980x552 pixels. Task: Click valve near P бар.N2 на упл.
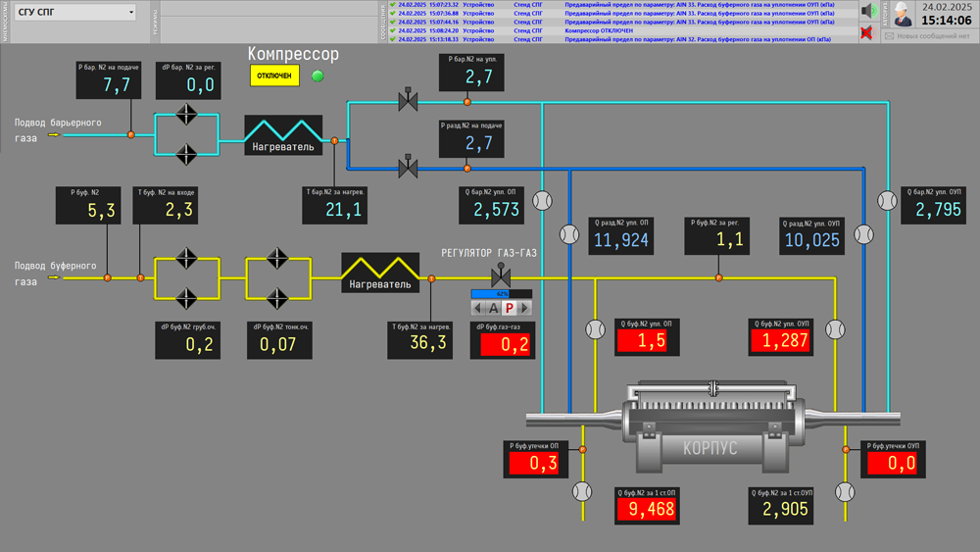pyautogui.click(x=408, y=99)
